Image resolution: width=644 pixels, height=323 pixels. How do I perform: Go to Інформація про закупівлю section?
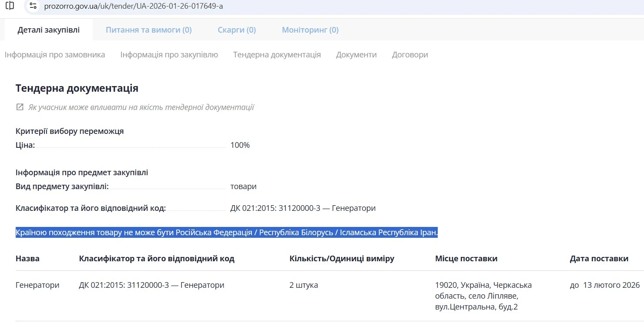pos(169,55)
